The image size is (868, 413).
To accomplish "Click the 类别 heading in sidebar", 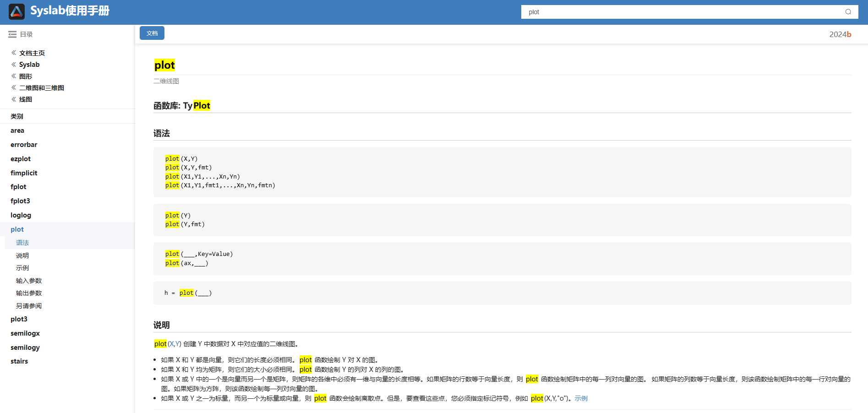I will coord(17,116).
